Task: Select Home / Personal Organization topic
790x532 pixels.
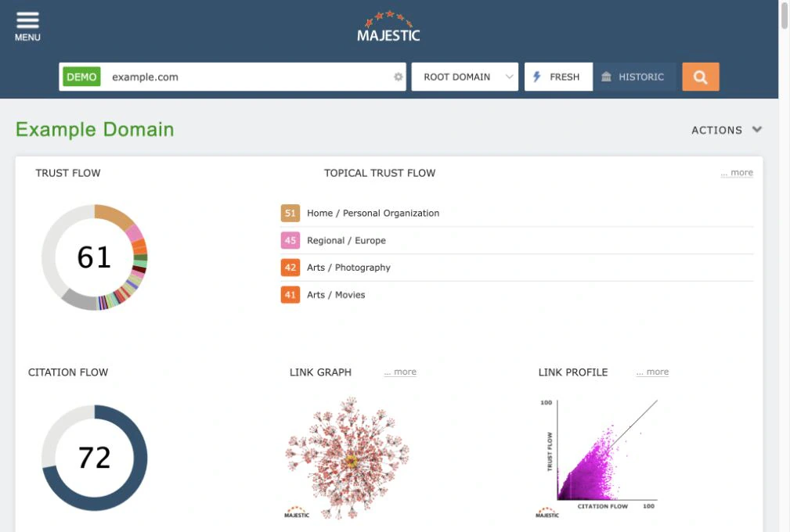Action: (x=373, y=213)
